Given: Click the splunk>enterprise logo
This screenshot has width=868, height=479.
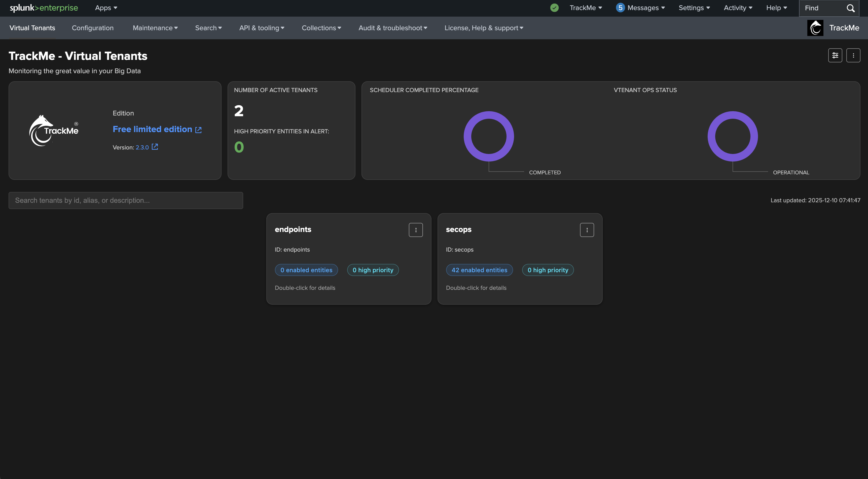Looking at the screenshot, I should (x=44, y=8).
